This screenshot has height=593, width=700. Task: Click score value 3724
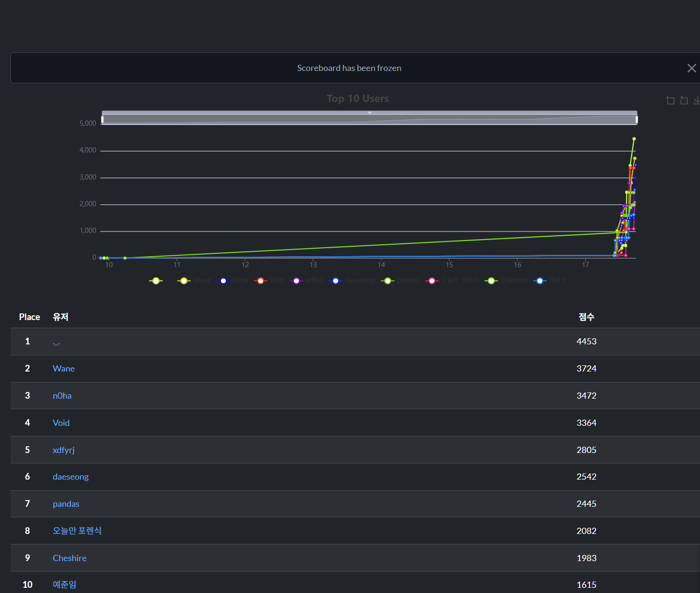point(587,369)
